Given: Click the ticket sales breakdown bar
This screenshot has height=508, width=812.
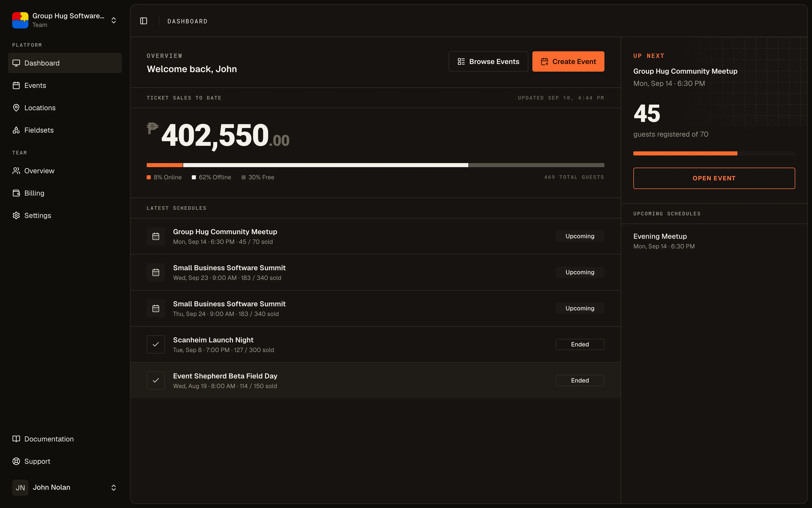Looking at the screenshot, I should 375,165.
